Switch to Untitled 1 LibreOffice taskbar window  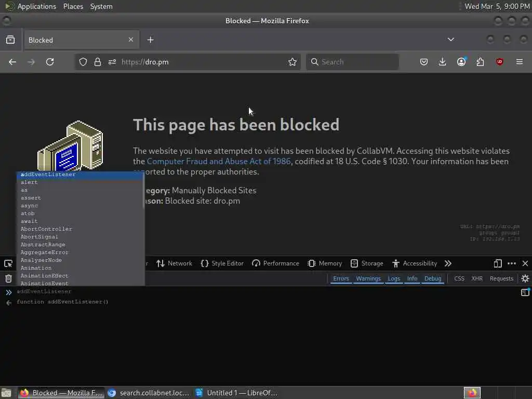click(237, 393)
